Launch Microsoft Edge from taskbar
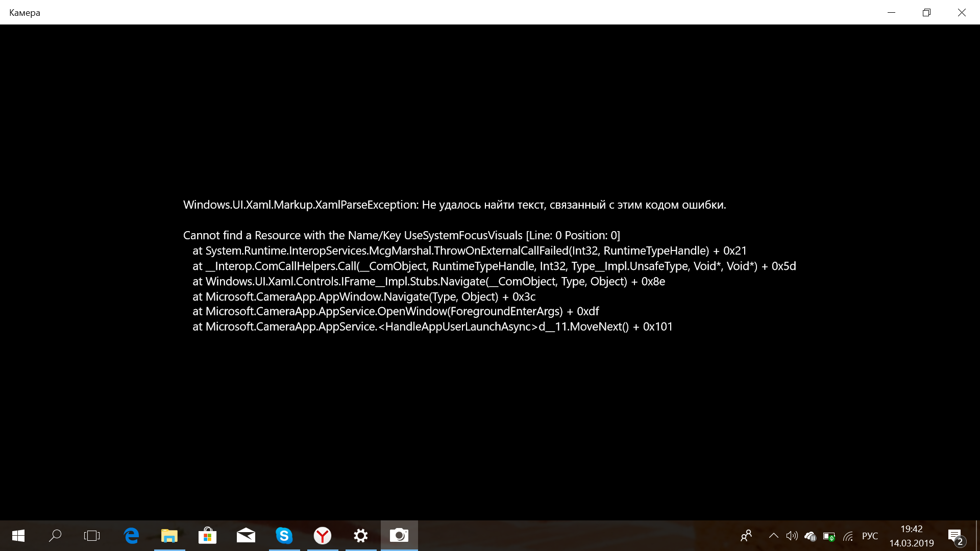 [x=131, y=536]
